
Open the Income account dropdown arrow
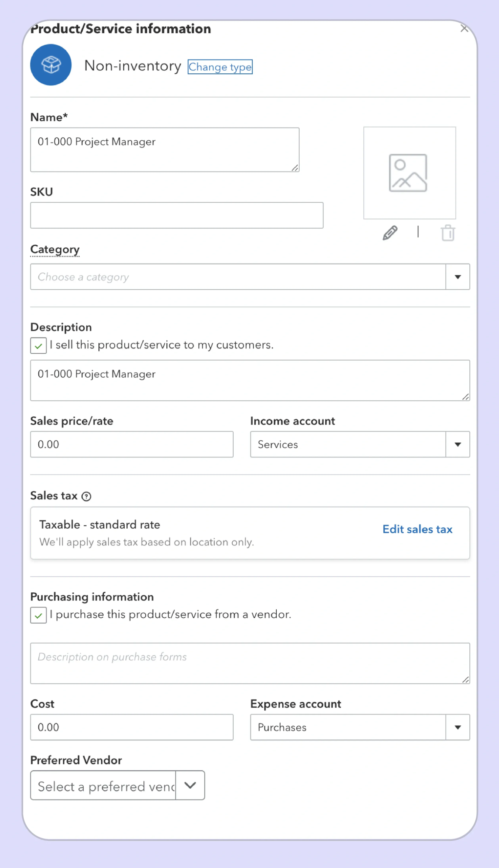[x=457, y=445]
